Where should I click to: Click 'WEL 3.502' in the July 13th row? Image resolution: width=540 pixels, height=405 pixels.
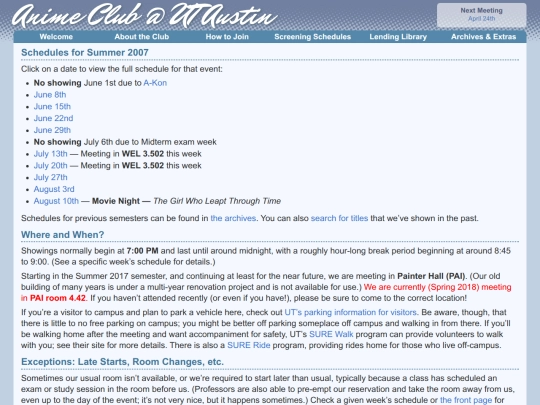point(143,154)
